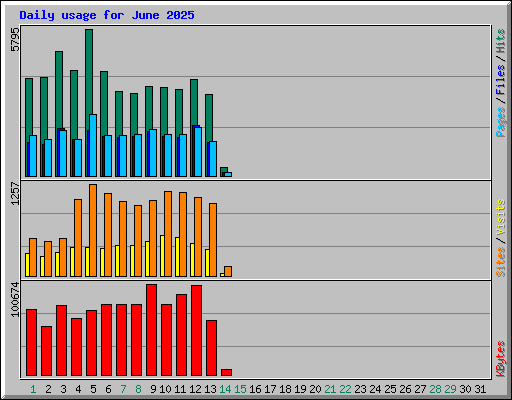This screenshot has width=512, height=400.
Task: Click the green Hits bar for day 13
Action: pyautogui.click(x=209, y=118)
